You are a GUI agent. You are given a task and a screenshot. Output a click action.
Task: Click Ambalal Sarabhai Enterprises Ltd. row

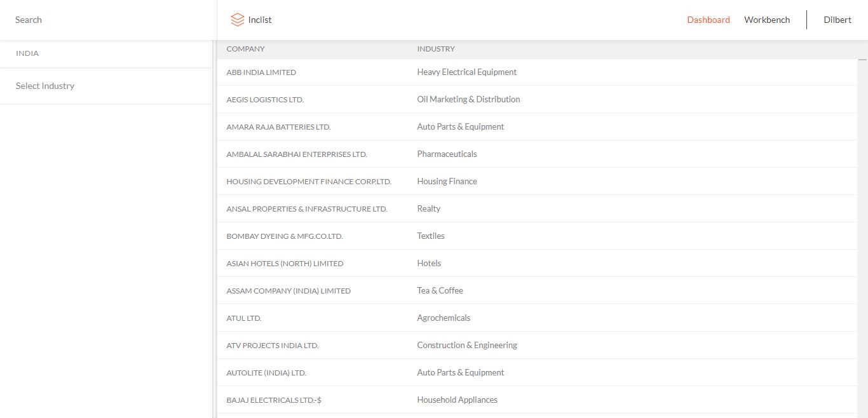[x=297, y=154]
